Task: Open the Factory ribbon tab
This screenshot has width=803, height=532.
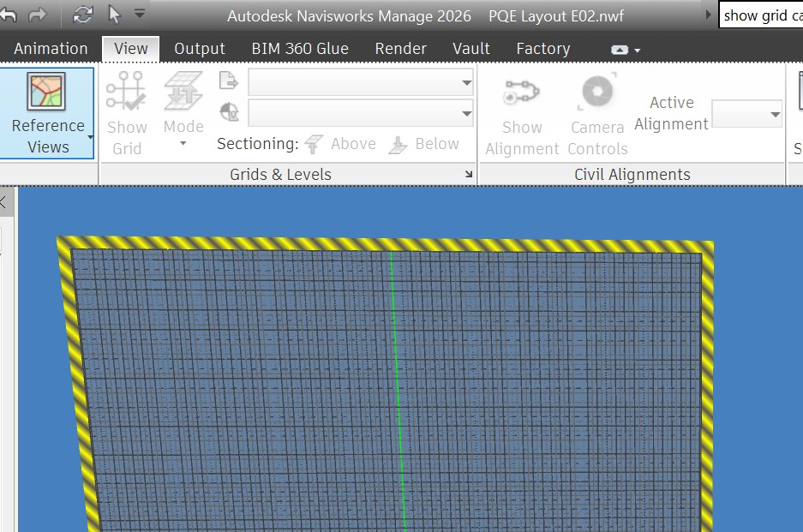Action: pyautogui.click(x=542, y=49)
